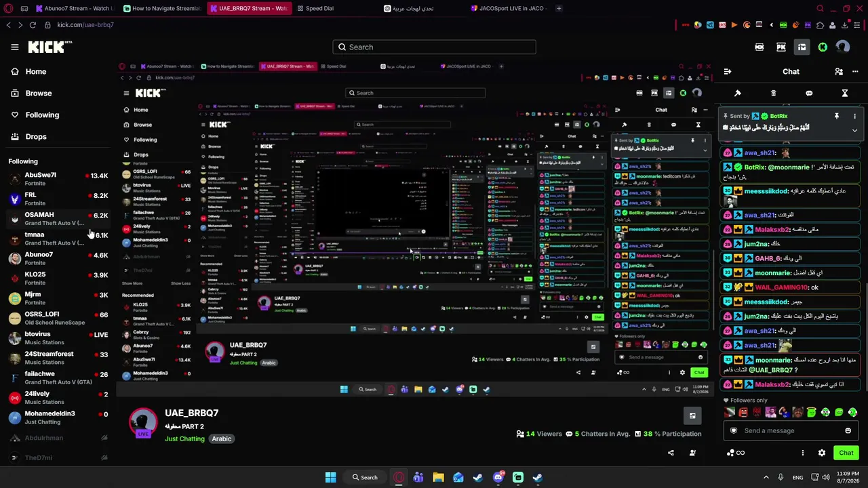Expand the pinned message with the chevron

point(854,130)
